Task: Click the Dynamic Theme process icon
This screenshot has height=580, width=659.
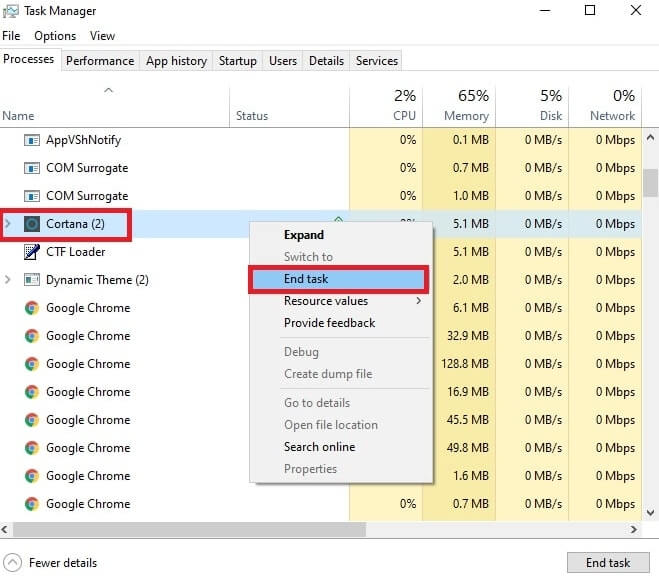Action: pos(32,279)
